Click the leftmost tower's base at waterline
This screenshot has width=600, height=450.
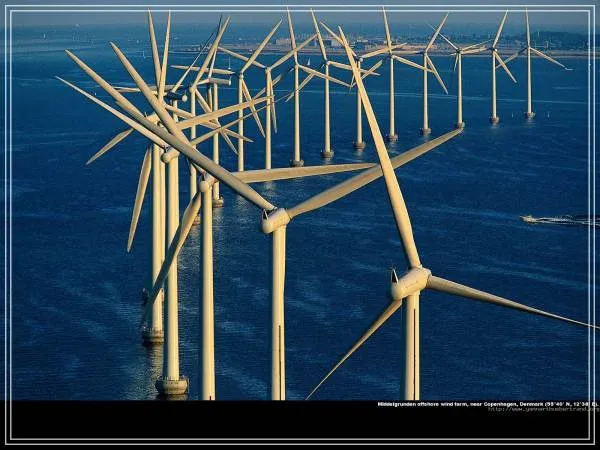click(152, 336)
